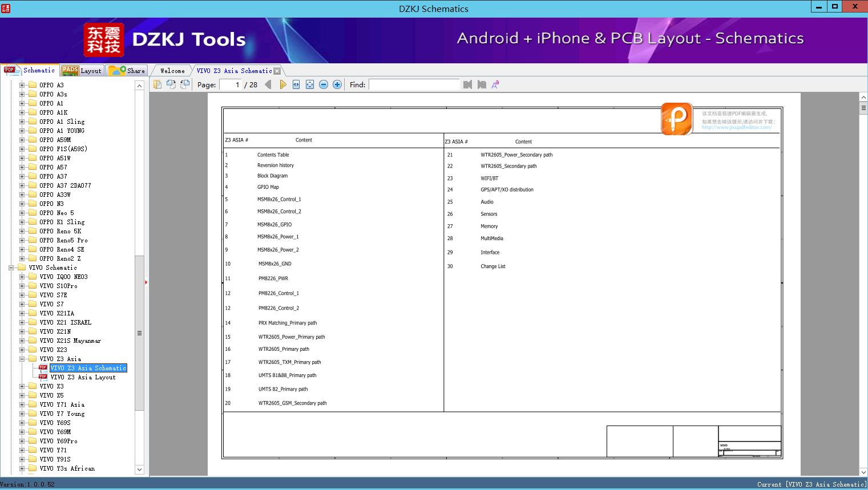Click the OPPO N3 folder icon
This screenshot has height=490, width=868.
pos(33,204)
